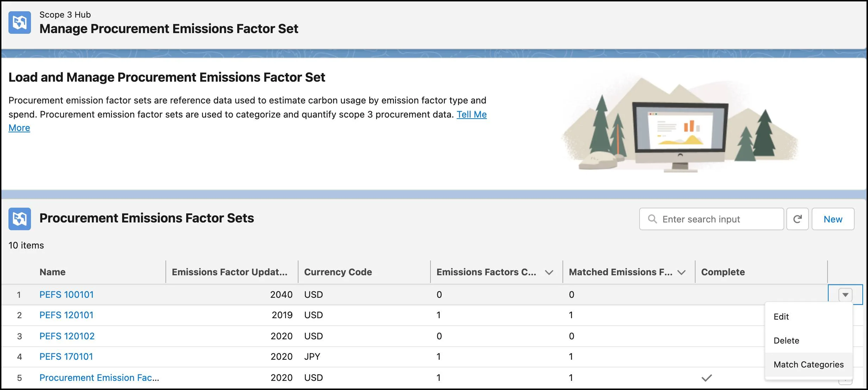
Task: Click the dropdown arrow on row 1 PEFS 100101
Action: click(x=845, y=294)
